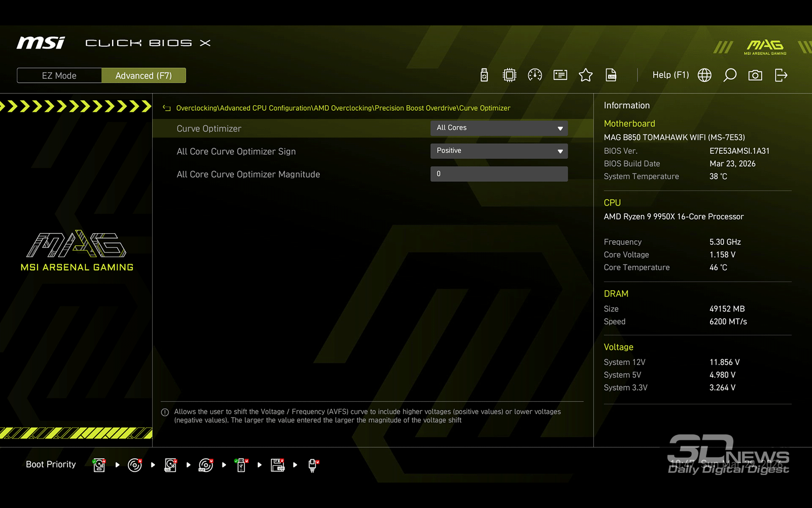Select the Advanced (F7) mode tab
This screenshot has height=508, width=812.
click(x=144, y=76)
